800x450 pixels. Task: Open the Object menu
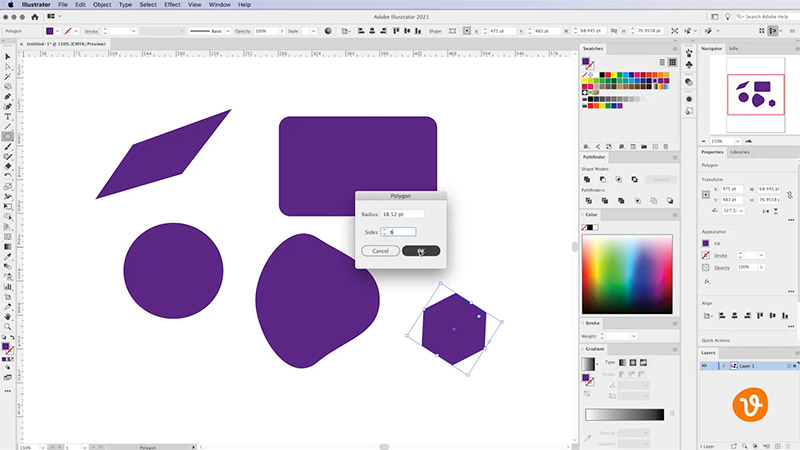pyautogui.click(x=102, y=5)
